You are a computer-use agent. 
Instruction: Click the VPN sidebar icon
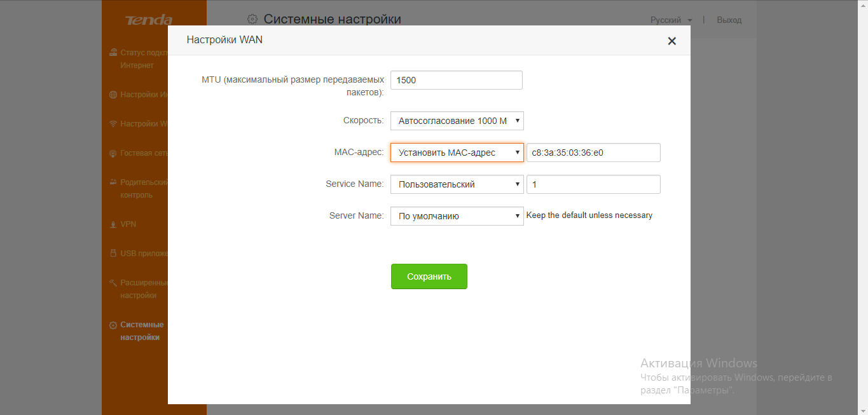tap(113, 224)
